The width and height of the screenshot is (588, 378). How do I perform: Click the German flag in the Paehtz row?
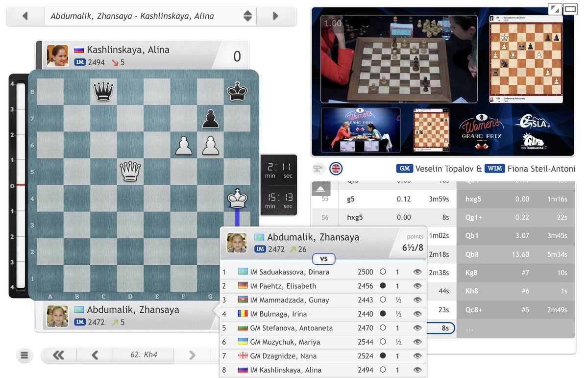pos(243,286)
